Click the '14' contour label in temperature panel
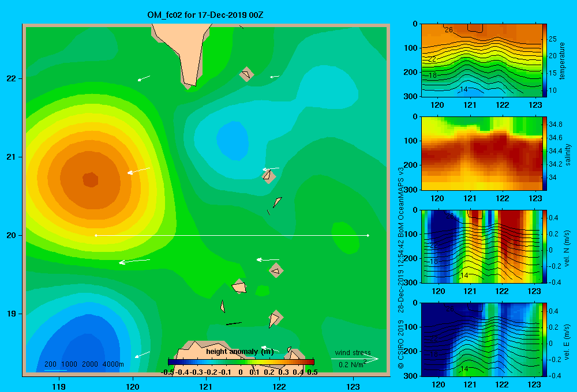This screenshot has width=577, height=392. tap(464, 89)
